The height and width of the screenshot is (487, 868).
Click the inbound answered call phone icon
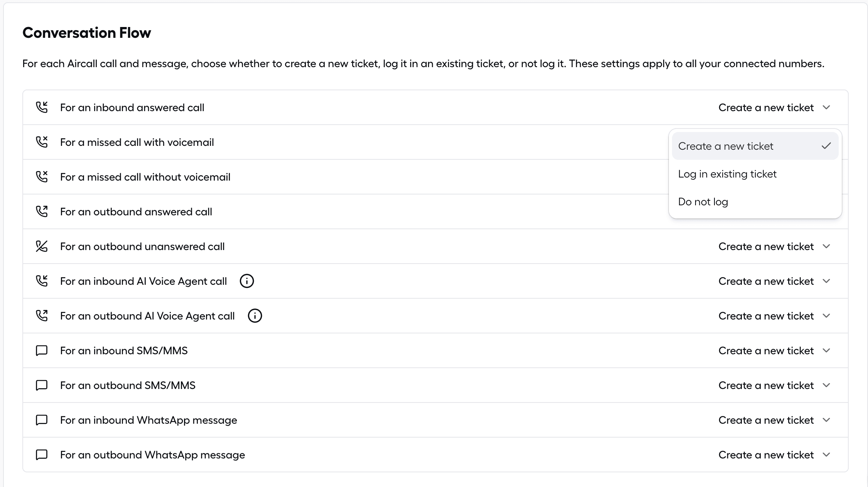coord(42,107)
